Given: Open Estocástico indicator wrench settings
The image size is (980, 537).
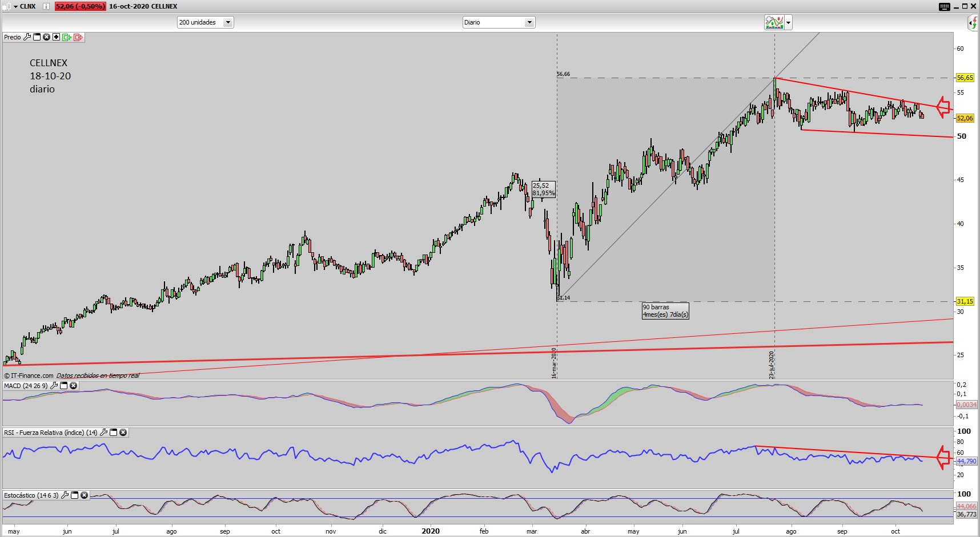Looking at the screenshot, I should (65, 495).
